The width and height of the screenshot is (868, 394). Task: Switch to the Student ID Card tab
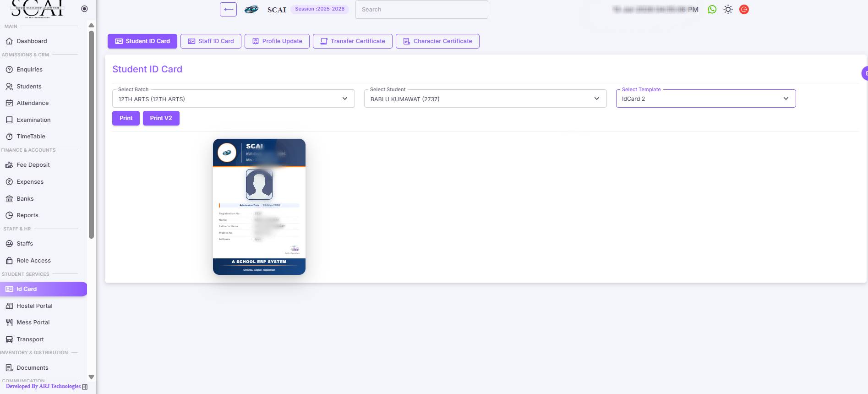pos(142,41)
